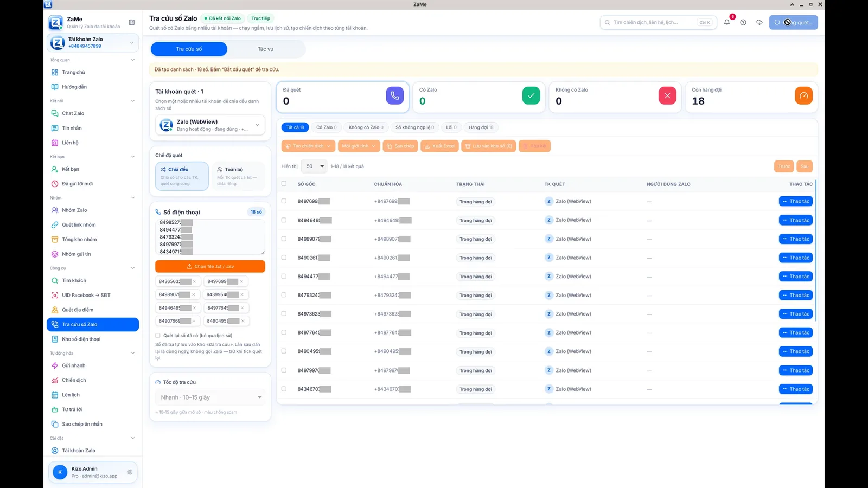The image size is (868, 488).
Task: Open the Hiển thị 50 page size dropdown
Action: pyautogui.click(x=314, y=166)
